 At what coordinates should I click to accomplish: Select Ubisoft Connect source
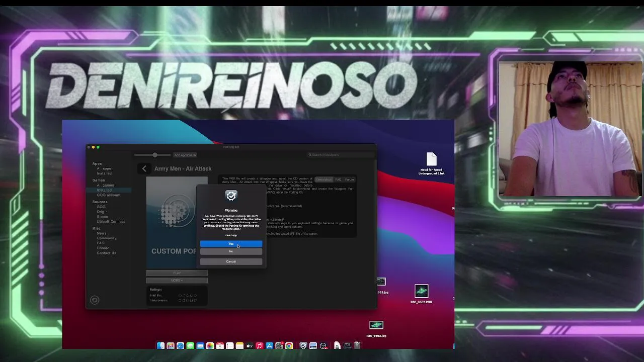pos(111,222)
